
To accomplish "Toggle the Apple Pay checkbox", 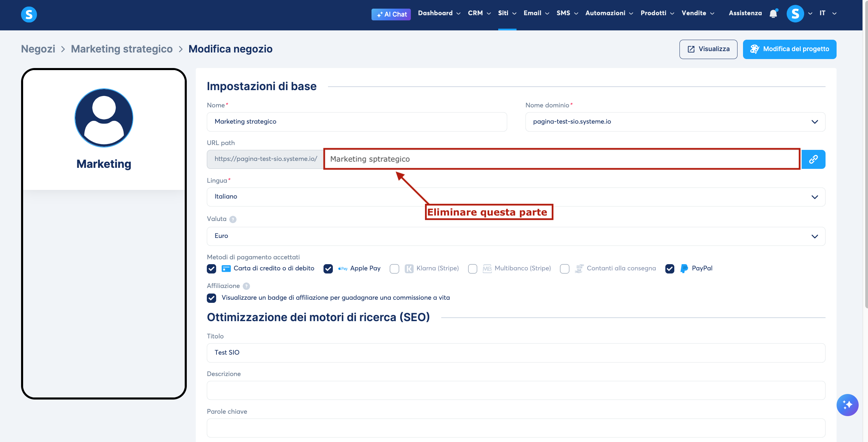I will pos(328,269).
